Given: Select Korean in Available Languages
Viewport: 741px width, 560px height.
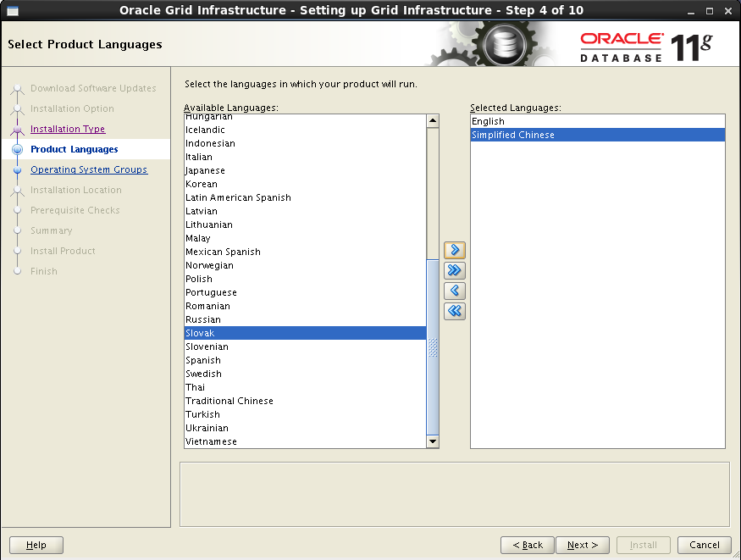Looking at the screenshot, I should point(305,185).
